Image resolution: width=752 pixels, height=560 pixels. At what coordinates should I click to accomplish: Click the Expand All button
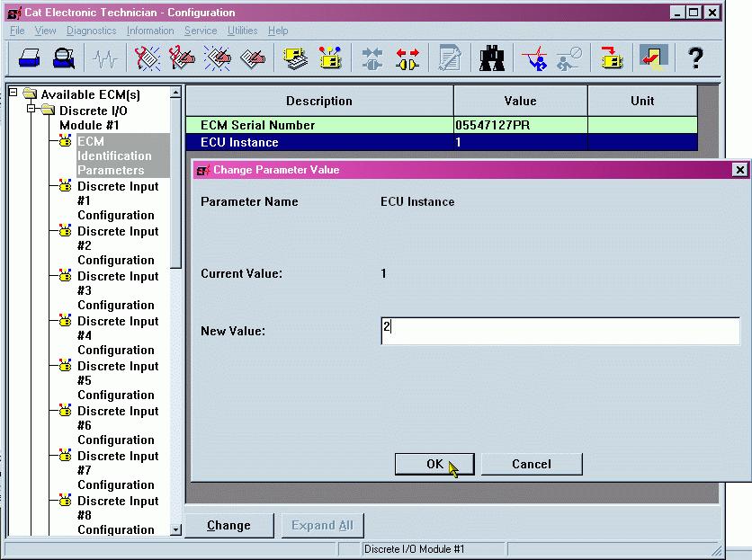(x=322, y=526)
